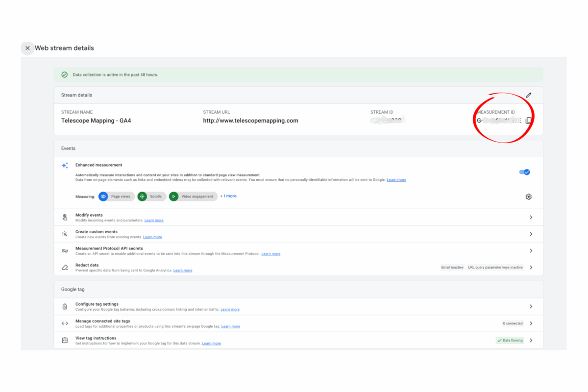Click the Modify events hand icon
This screenshot has height=392, width=588.
[x=65, y=217]
